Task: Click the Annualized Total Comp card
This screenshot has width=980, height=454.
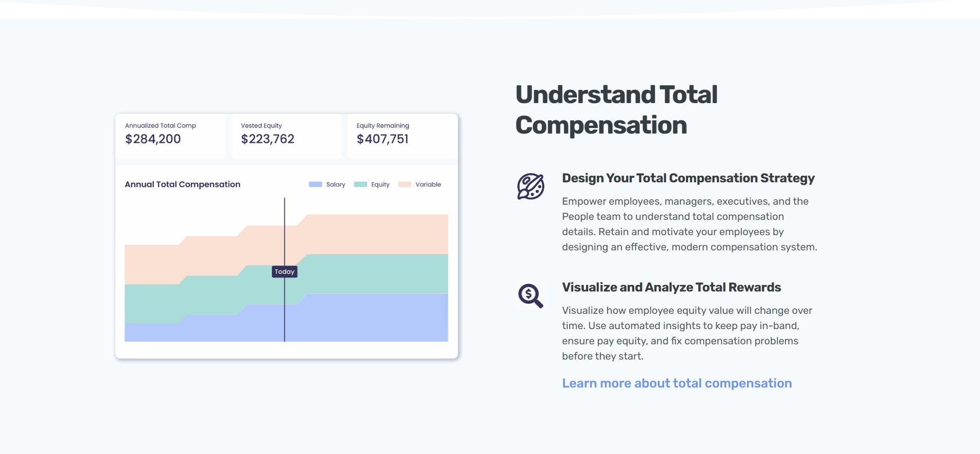Action: [x=170, y=136]
